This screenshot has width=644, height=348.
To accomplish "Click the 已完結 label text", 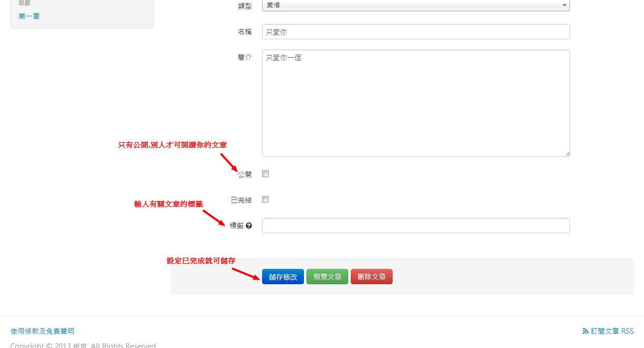I will click(x=241, y=200).
